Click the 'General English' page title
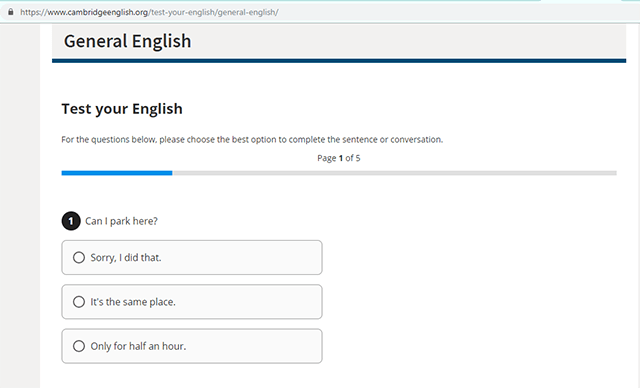 (127, 41)
